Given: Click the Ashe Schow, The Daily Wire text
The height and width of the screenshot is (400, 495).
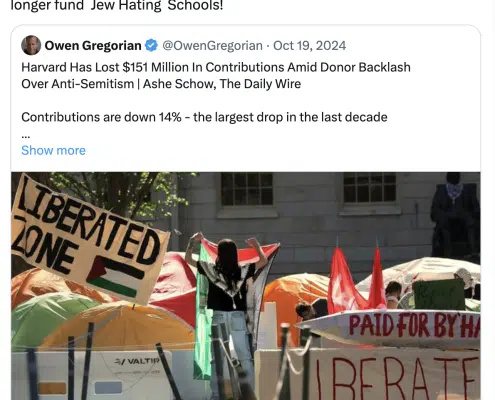Looking at the screenshot, I should tap(222, 84).
